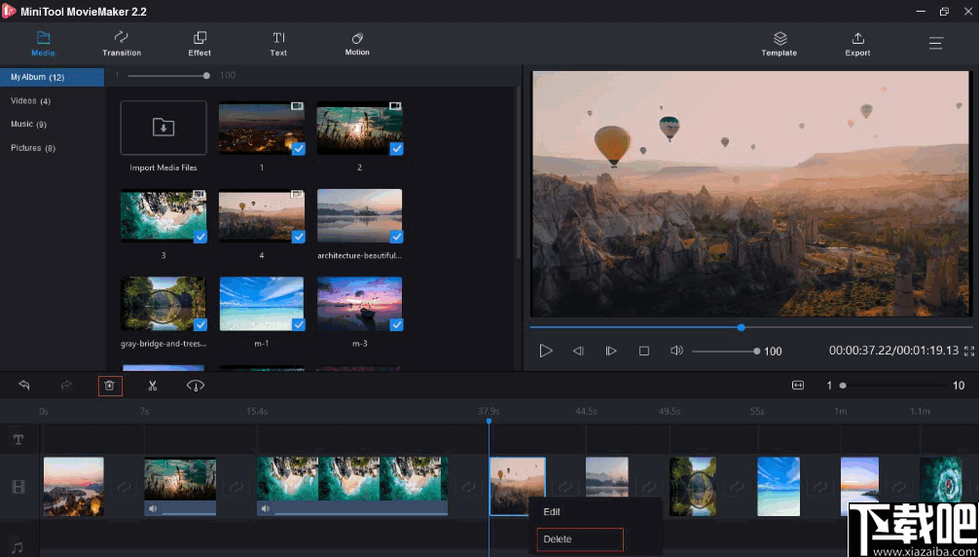The height and width of the screenshot is (557, 980).
Task: Click the trash delete icon
Action: point(109,386)
